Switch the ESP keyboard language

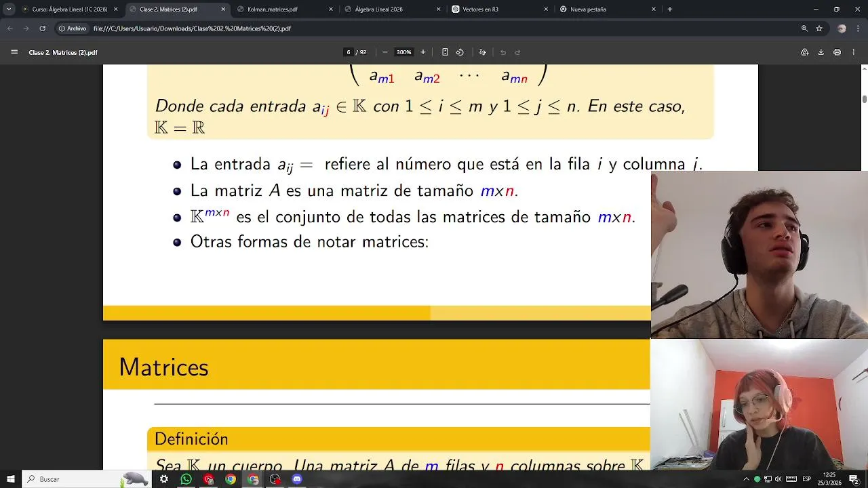[807, 479]
